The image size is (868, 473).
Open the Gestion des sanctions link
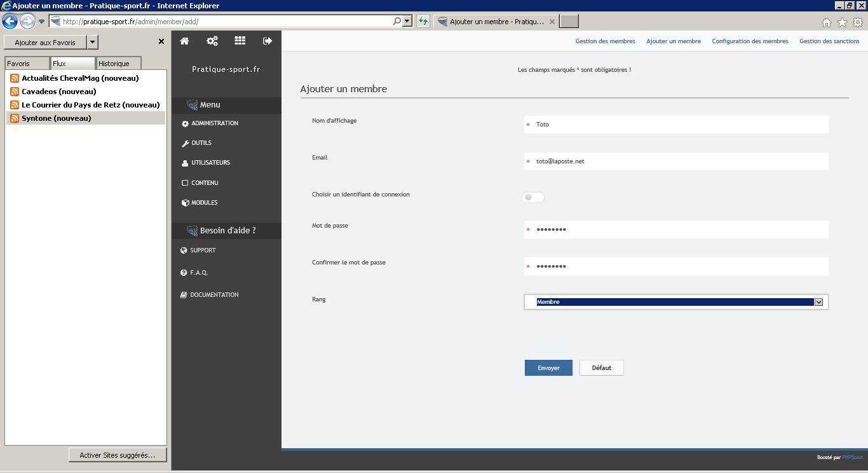click(829, 41)
